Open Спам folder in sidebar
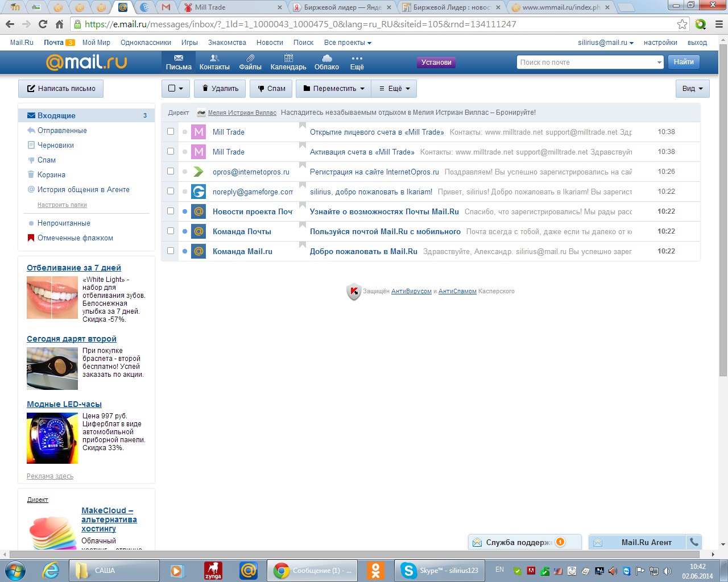Image resolution: width=728 pixels, height=582 pixels. (x=47, y=160)
